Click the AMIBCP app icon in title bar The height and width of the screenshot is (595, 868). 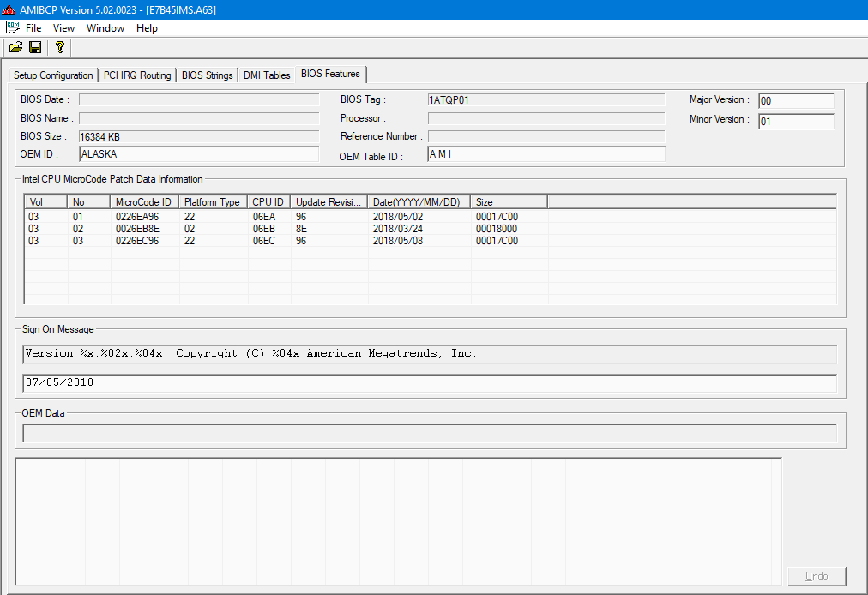click(8, 9)
